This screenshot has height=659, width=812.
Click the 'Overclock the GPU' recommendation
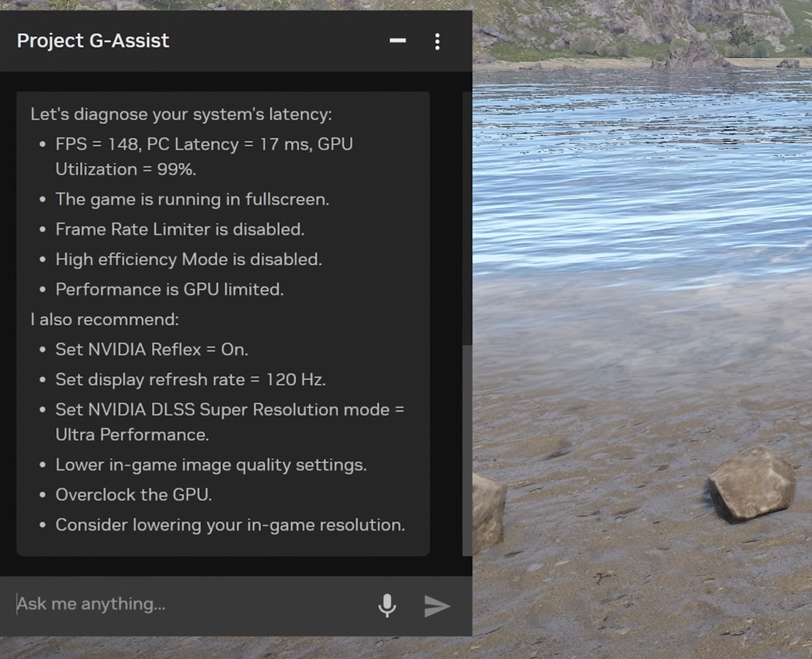click(x=134, y=495)
